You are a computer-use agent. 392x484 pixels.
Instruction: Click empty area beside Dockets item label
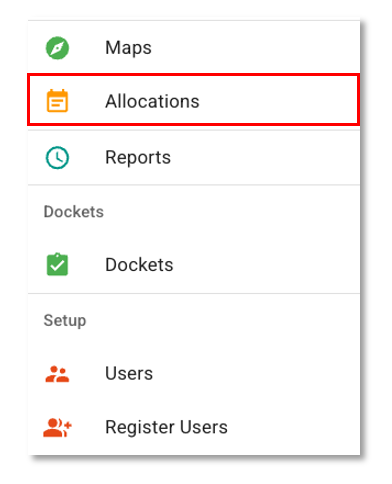tap(267, 265)
